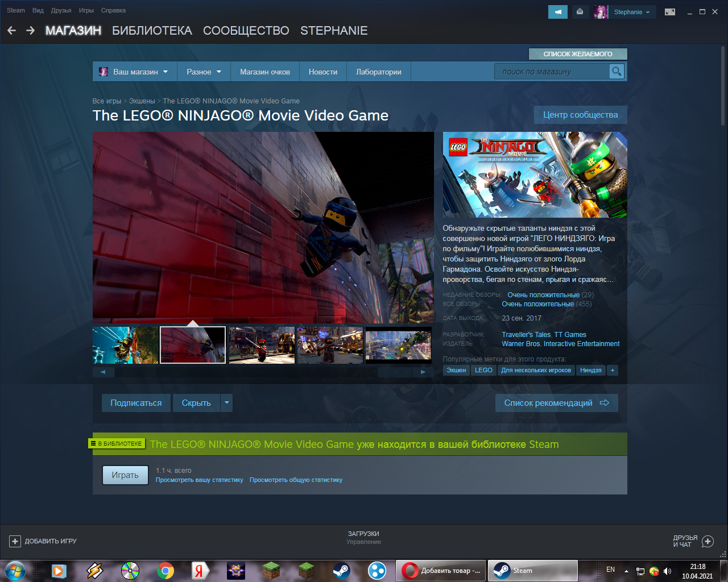Open the 'STEPHANIE' profile tab
Viewport: 728px width, 582px height.
334,31
